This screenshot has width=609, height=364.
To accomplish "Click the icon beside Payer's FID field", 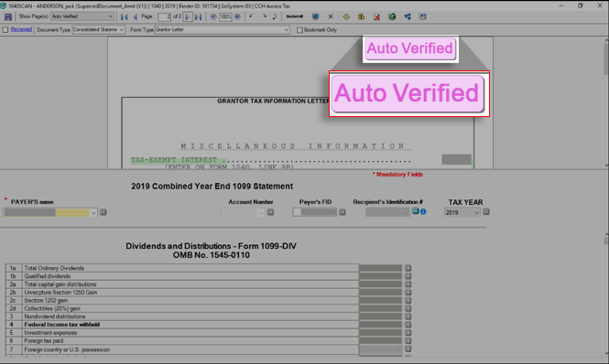I will coord(343,212).
